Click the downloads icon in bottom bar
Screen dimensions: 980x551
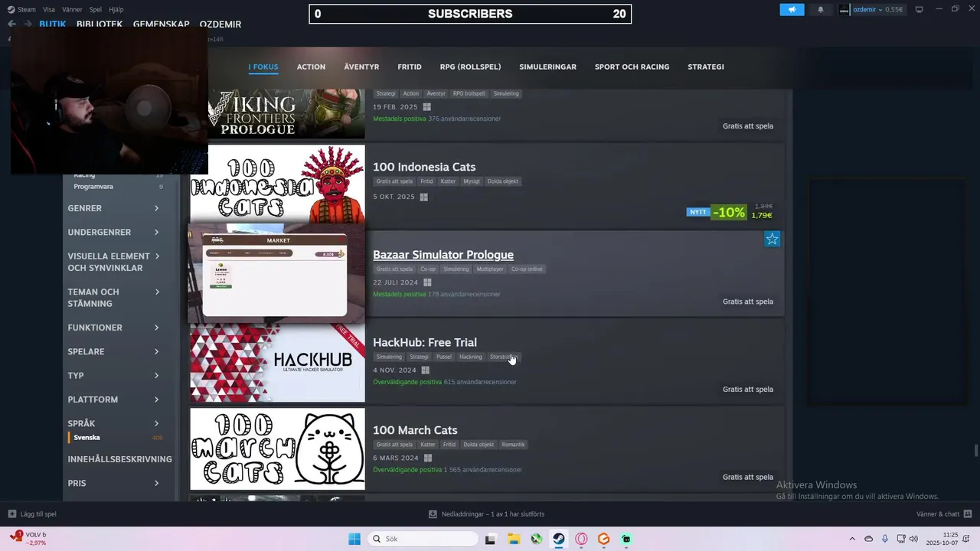click(433, 514)
